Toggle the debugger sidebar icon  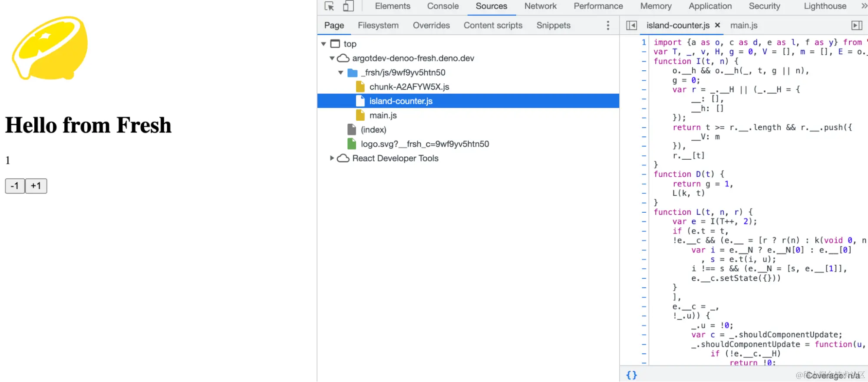coord(857,25)
